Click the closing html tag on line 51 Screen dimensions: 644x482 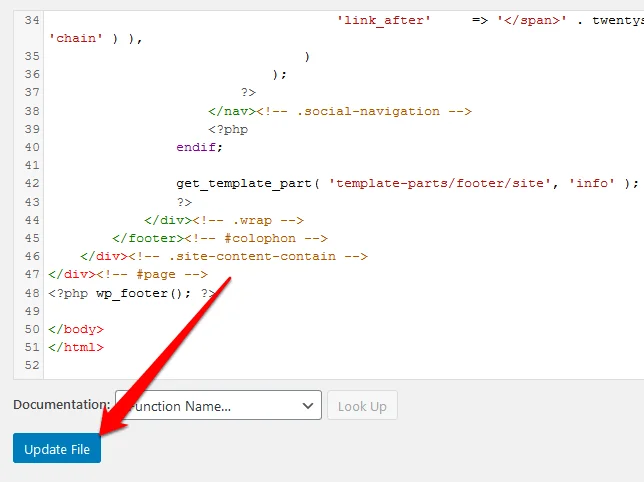point(76,347)
